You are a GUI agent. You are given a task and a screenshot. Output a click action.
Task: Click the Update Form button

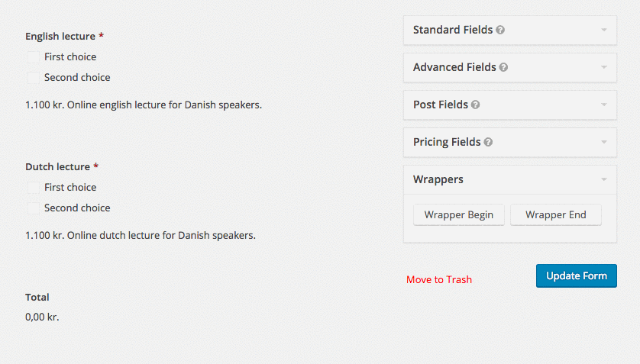pyautogui.click(x=577, y=276)
